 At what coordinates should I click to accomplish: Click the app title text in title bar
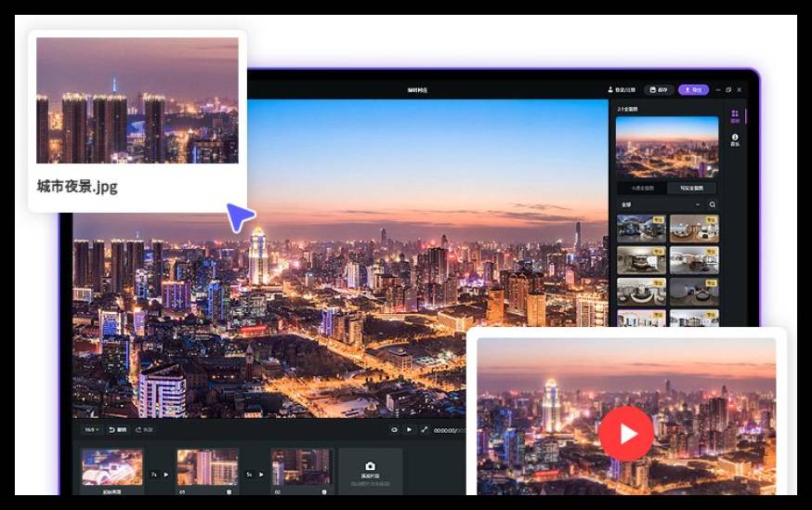[417, 90]
